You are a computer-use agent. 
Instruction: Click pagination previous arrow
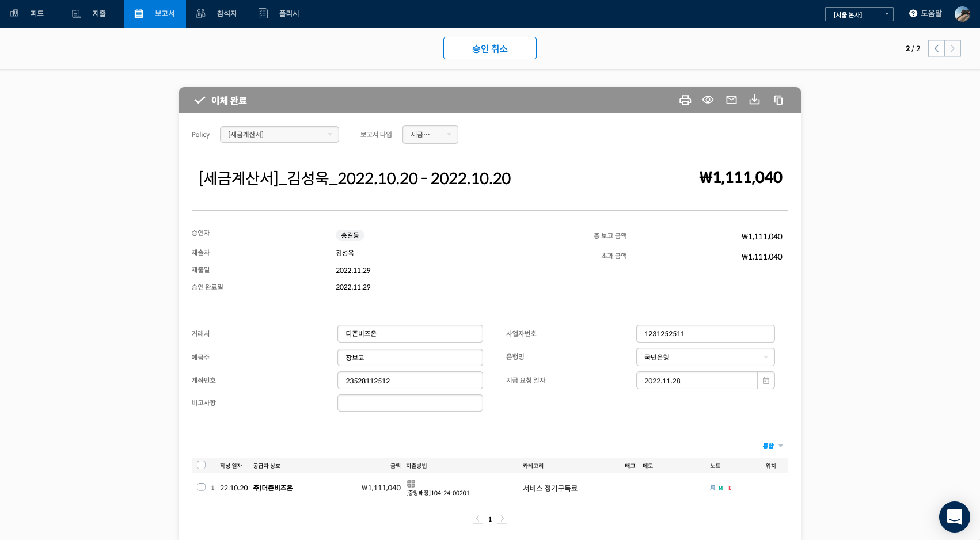coord(478,519)
